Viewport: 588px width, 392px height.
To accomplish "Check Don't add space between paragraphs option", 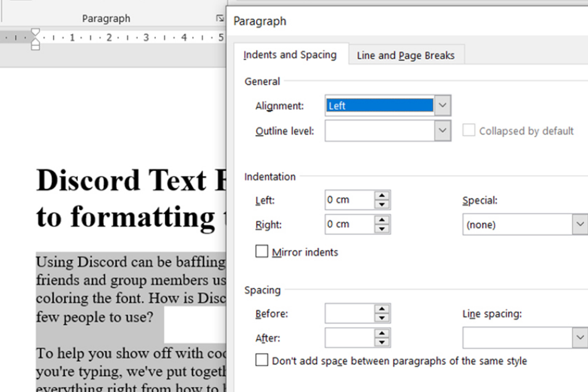I will (x=261, y=360).
